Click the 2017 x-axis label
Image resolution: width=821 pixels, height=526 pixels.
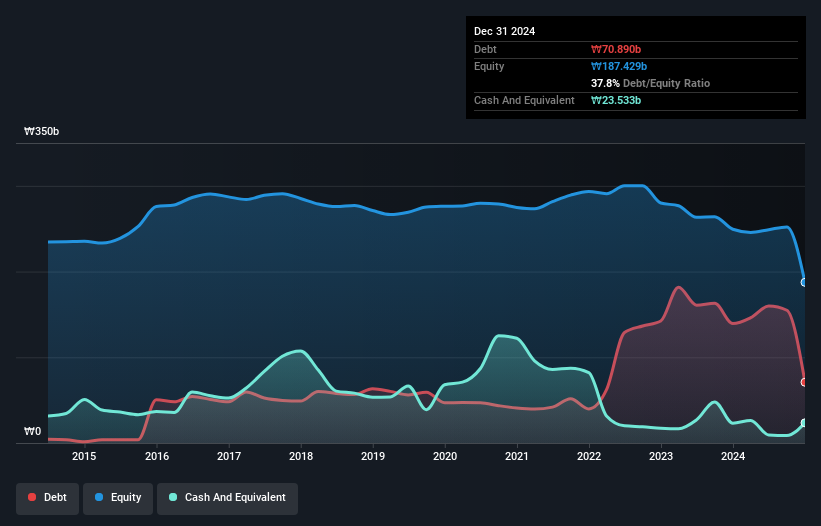coord(229,456)
